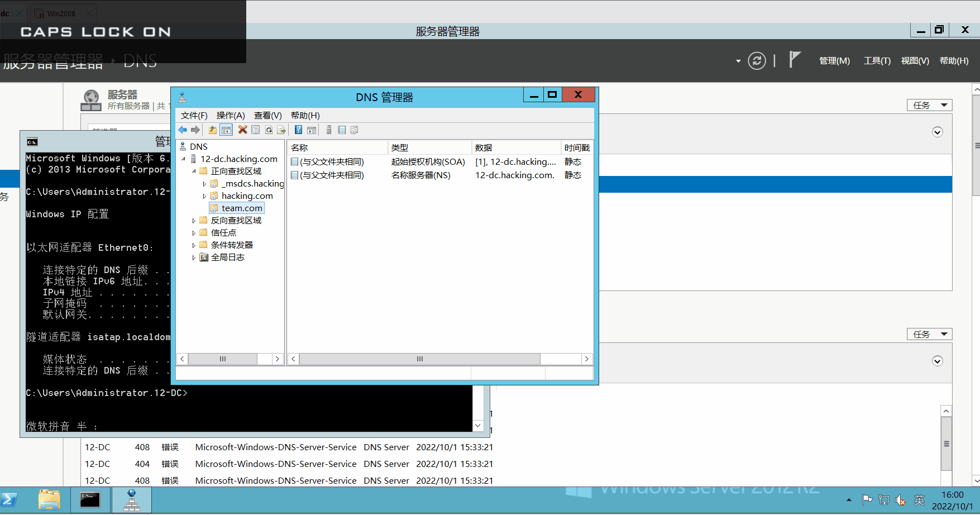Sort records by the 时间戳 column header

pos(577,147)
